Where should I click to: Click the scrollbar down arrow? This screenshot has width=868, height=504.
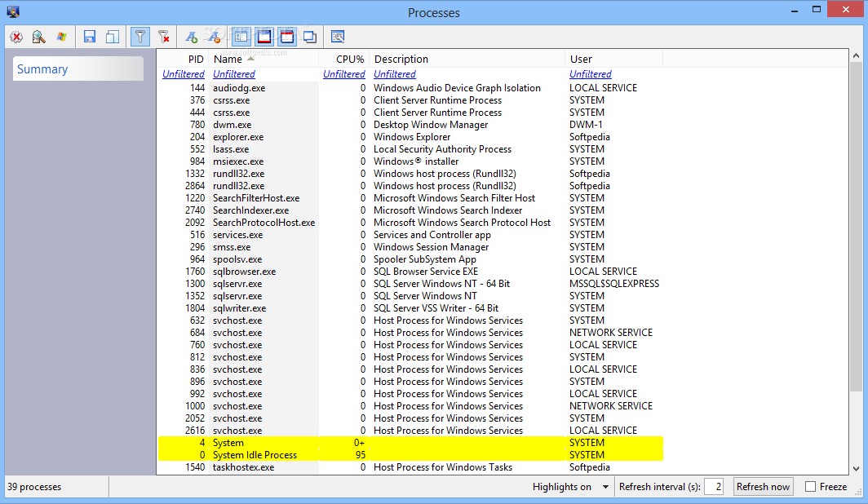pos(856,468)
